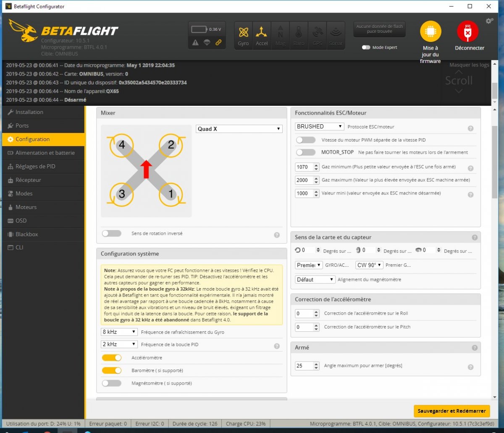
Task: Click the Gyro sensor icon
Action: [243, 33]
